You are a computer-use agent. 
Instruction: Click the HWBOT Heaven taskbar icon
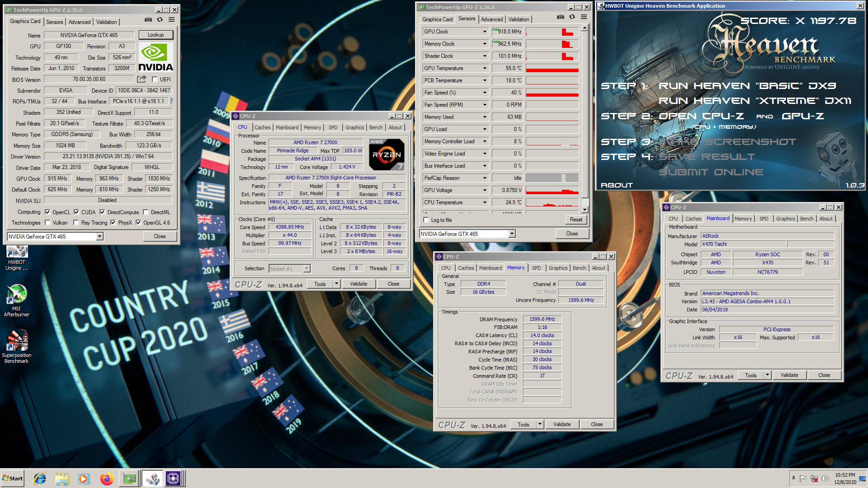coord(152,479)
